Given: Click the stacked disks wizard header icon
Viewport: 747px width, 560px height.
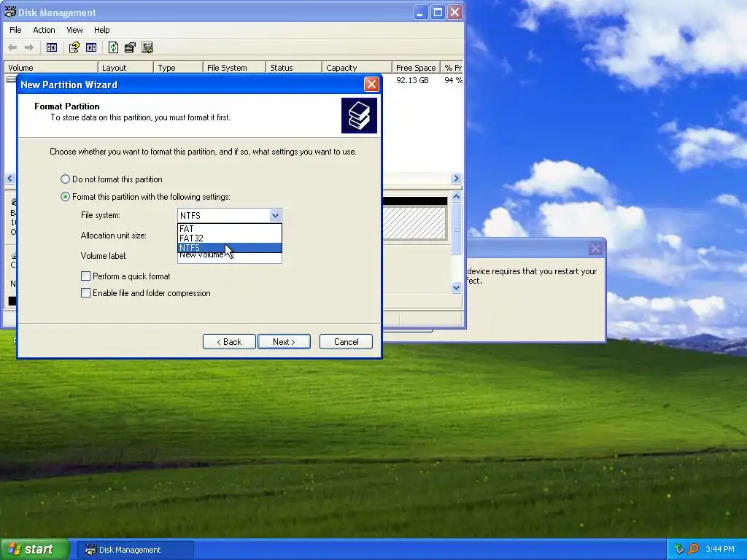Looking at the screenshot, I should pyautogui.click(x=359, y=116).
